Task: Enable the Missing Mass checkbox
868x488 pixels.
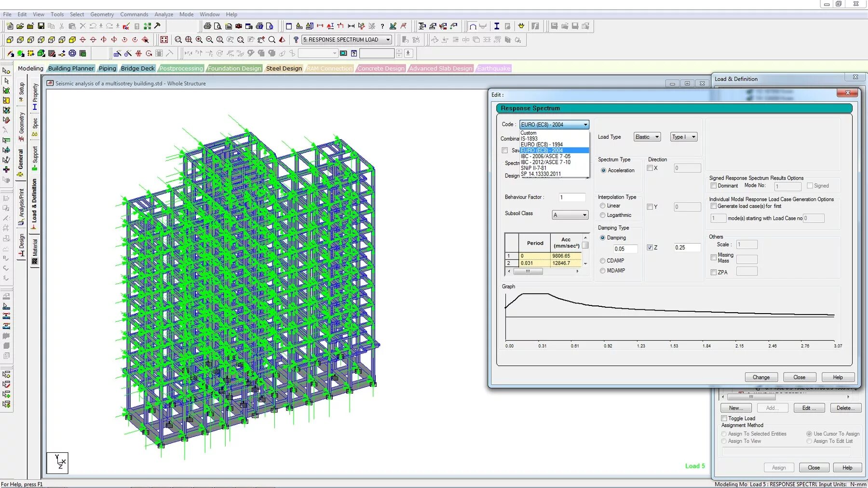Action: 714,258
